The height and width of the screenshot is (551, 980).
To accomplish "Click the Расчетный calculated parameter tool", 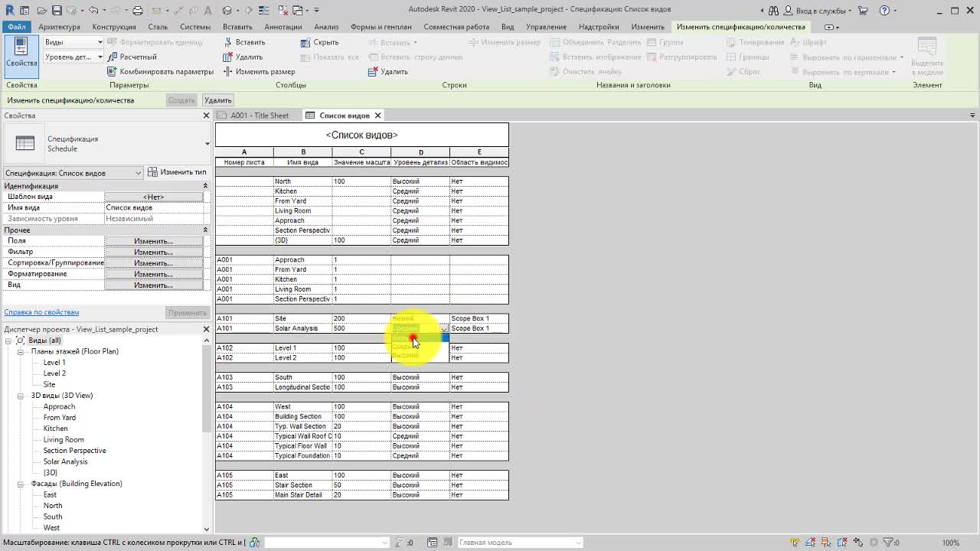I will click(132, 57).
